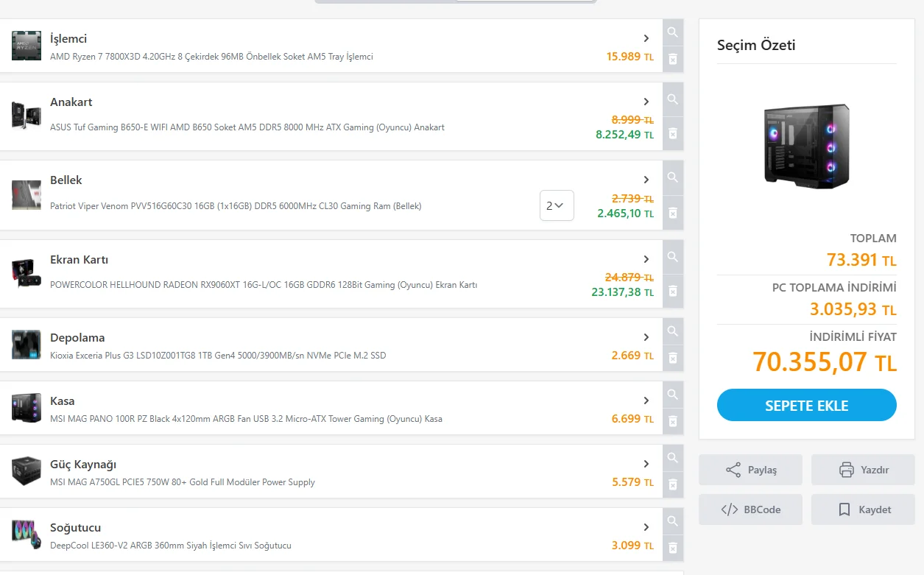Screen dimensions: 924x575
Task: Click the POWERCOLOR HELLHOUND RADEON product name
Action: [x=264, y=285]
